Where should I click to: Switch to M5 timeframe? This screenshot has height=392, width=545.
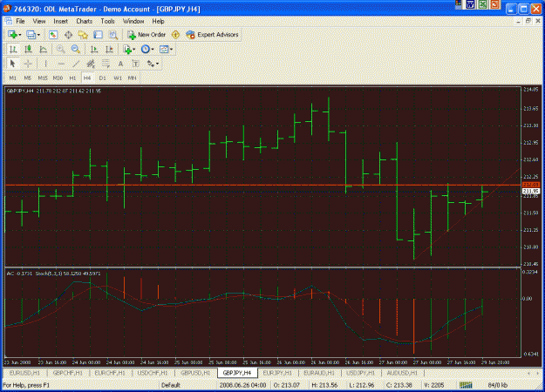point(27,78)
